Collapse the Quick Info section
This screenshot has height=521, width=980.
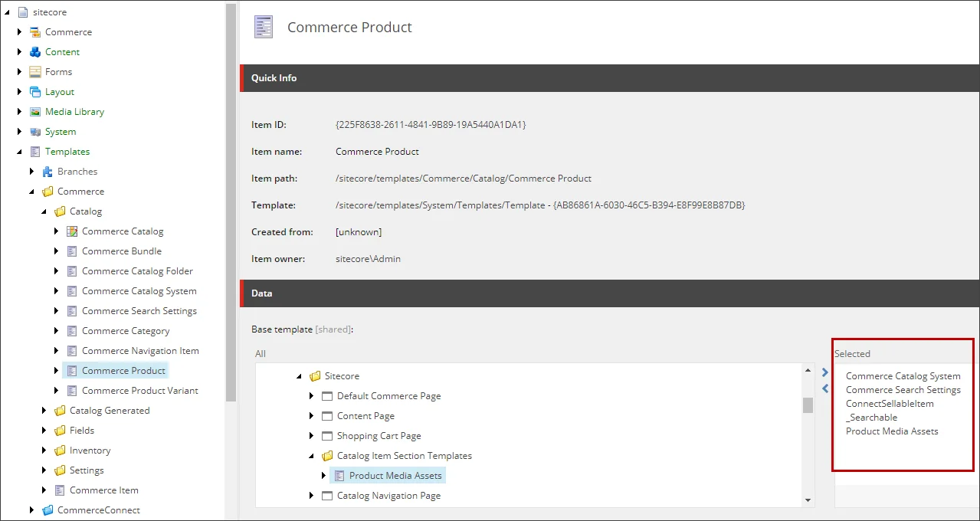(610, 78)
